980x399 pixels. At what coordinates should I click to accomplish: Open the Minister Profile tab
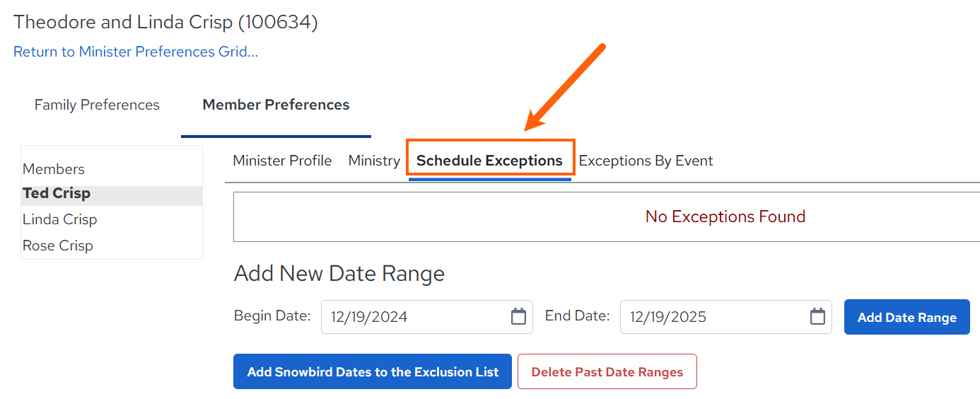click(x=282, y=161)
